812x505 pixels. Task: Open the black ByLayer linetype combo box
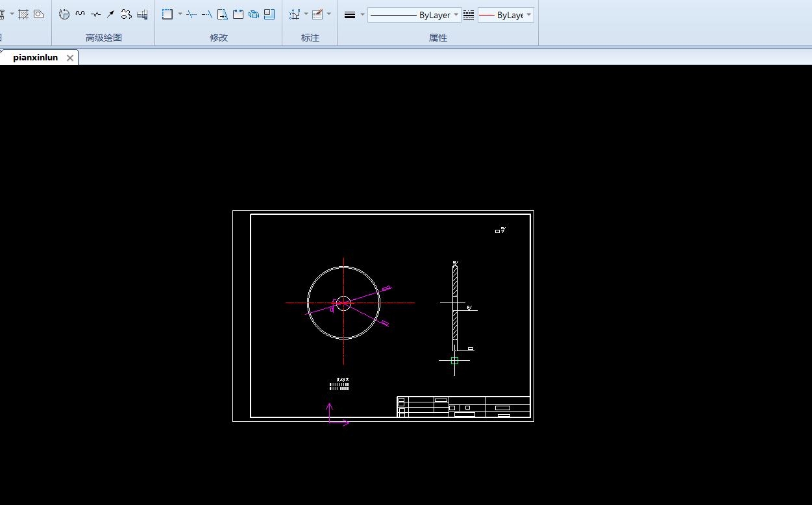coord(414,15)
